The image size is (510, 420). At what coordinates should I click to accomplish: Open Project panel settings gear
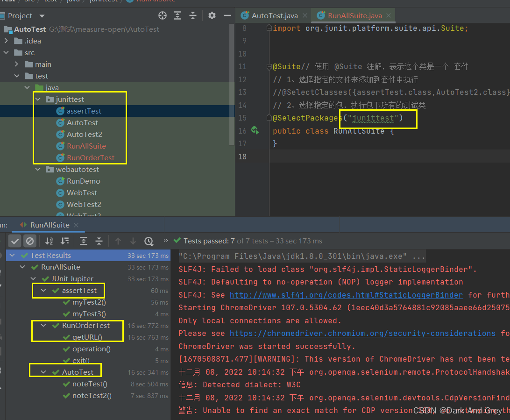point(212,15)
